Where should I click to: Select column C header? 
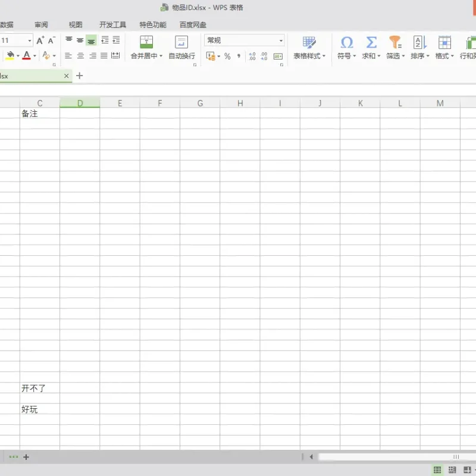click(x=40, y=103)
